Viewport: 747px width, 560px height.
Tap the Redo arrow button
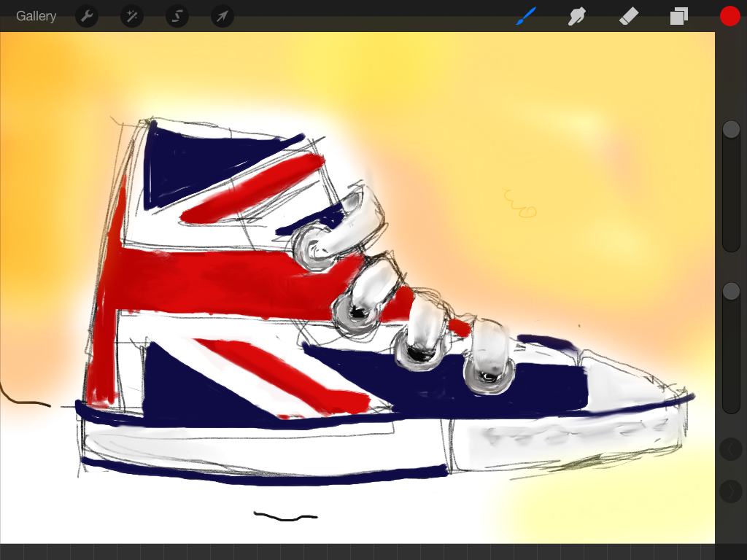(x=731, y=491)
